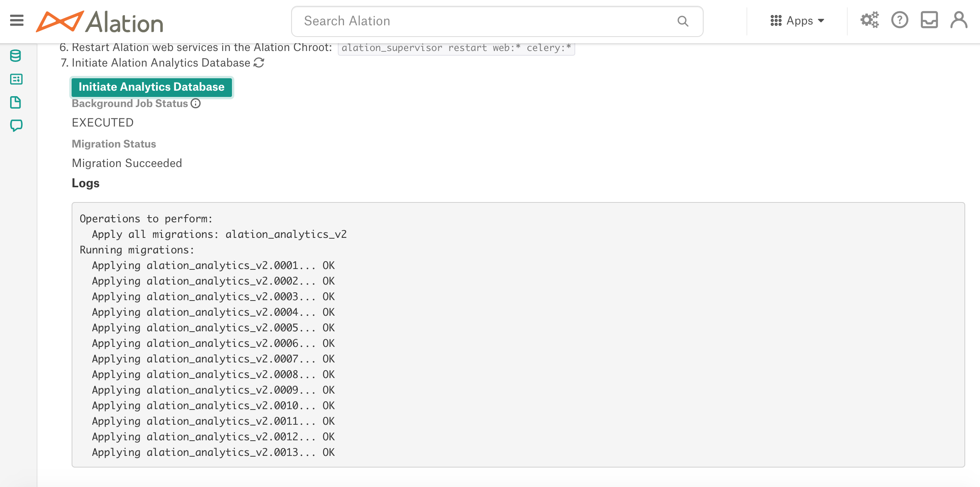Open the conversations chat sidebar icon
Viewport: 980px width, 487px height.
pyautogui.click(x=16, y=126)
